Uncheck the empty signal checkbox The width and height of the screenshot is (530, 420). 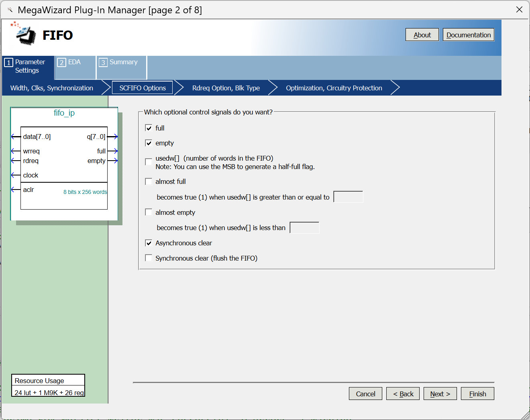pos(149,143)
